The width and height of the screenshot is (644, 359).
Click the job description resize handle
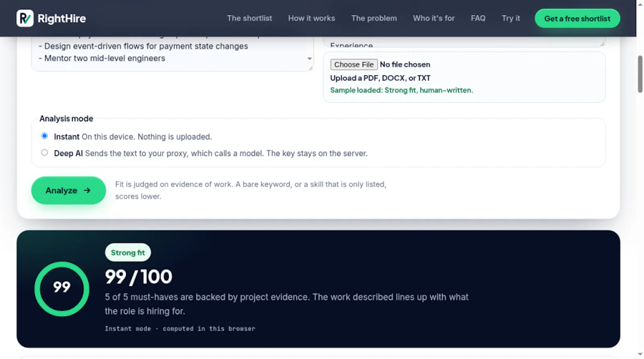[310, 68]
